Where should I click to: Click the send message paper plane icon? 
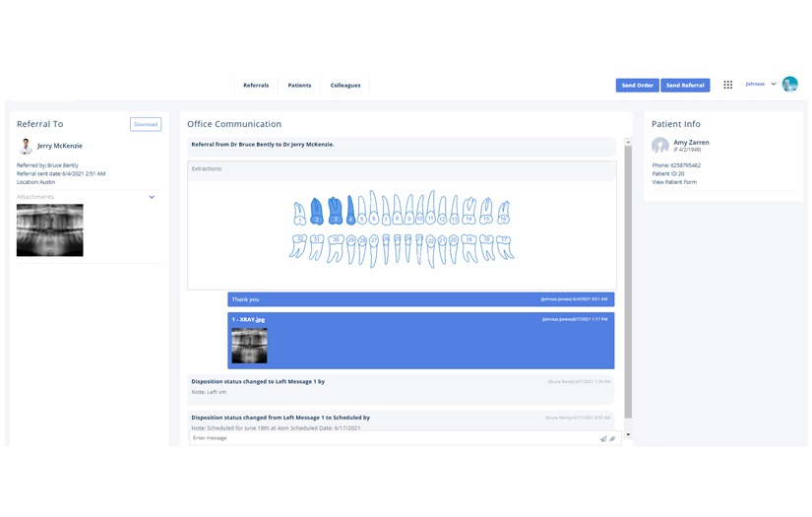pos(603,439)
